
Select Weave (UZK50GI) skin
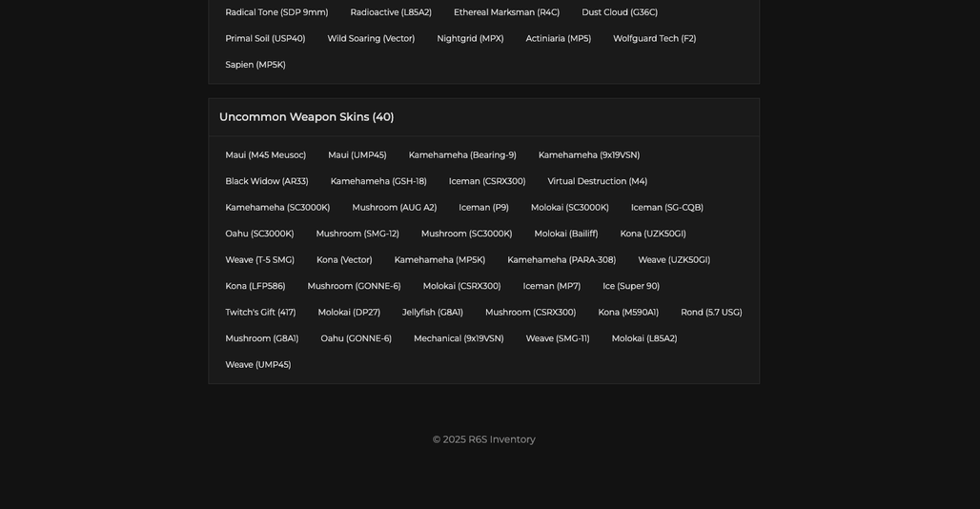[674, 260]
